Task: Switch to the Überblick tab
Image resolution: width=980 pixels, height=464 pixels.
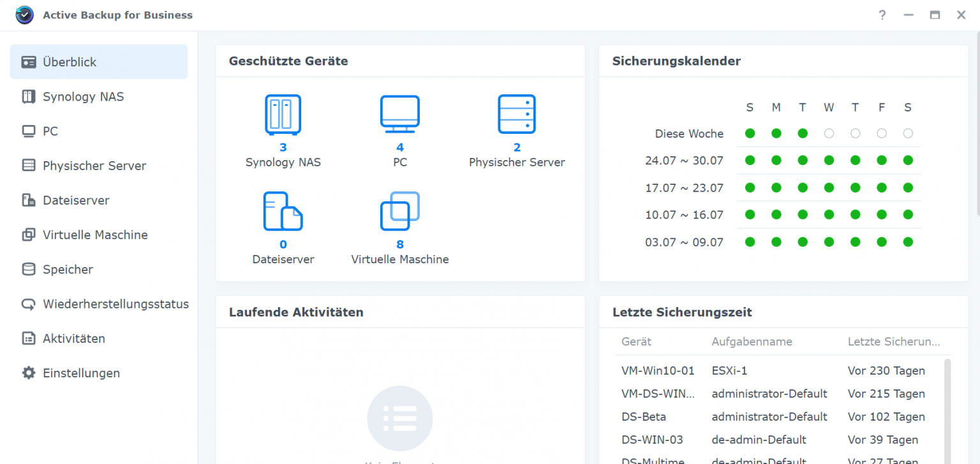Action: pos(70,62)
